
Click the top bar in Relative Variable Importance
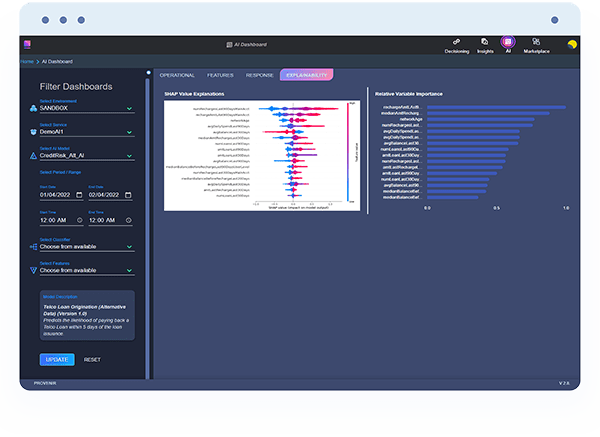point(496,107)
